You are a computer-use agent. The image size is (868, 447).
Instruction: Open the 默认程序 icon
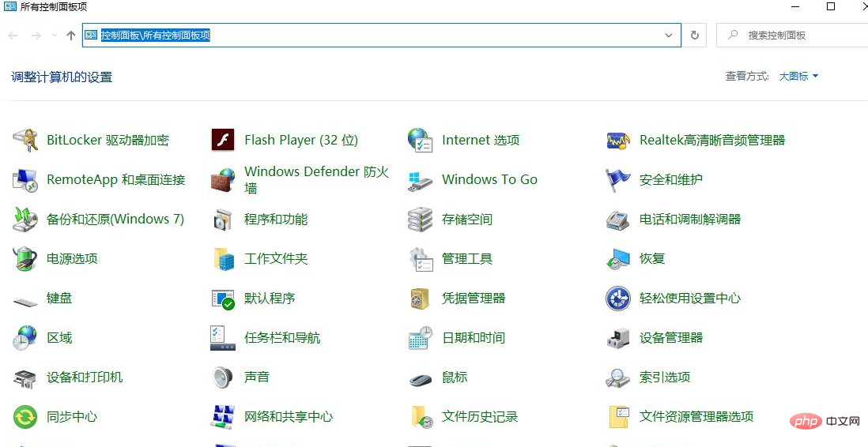223,299
